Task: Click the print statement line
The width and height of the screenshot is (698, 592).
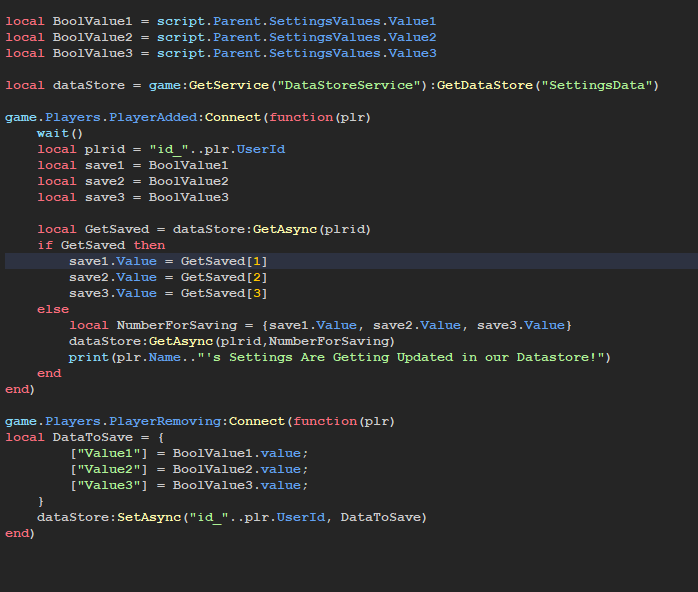Action: 339,357
